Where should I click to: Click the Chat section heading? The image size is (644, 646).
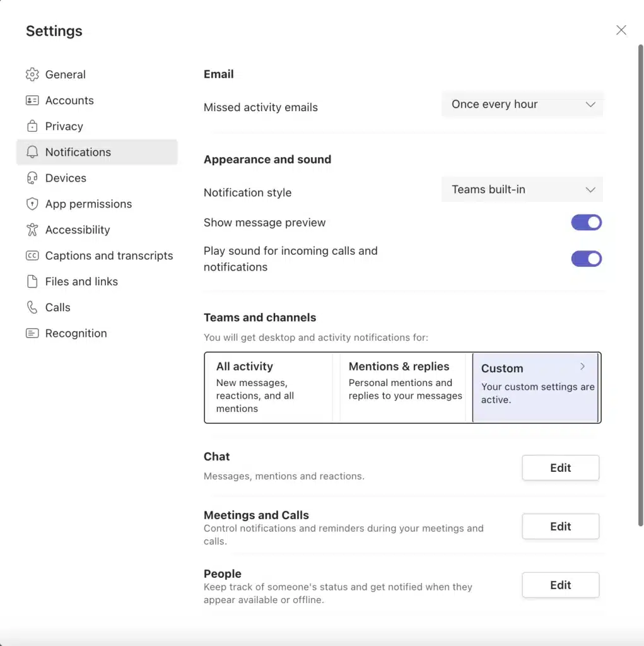(x=217, y=457)
